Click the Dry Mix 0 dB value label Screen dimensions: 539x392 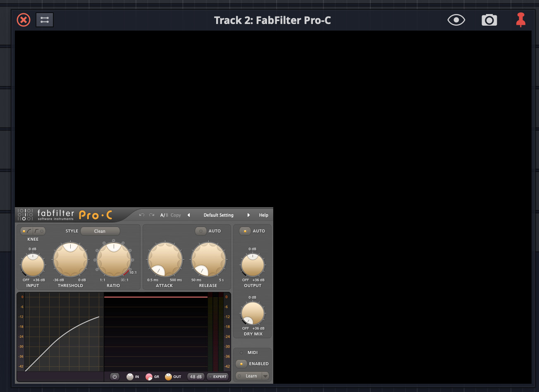pyautogui.click(x=253, y=297)
